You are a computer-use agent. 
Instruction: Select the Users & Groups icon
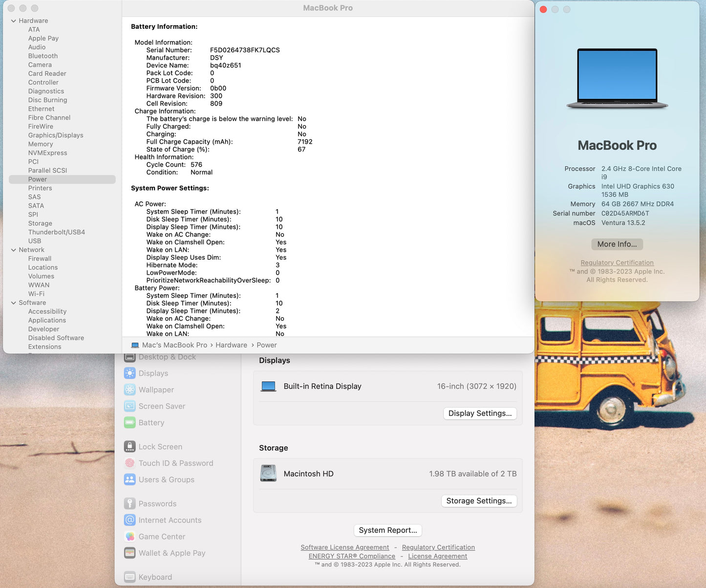[129, 479]
